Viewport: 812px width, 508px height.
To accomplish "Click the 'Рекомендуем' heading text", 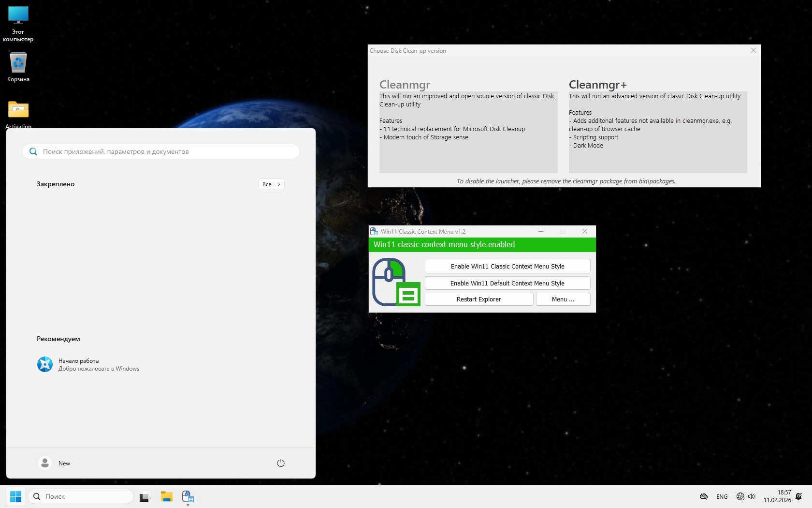I will tap(58, 339).
